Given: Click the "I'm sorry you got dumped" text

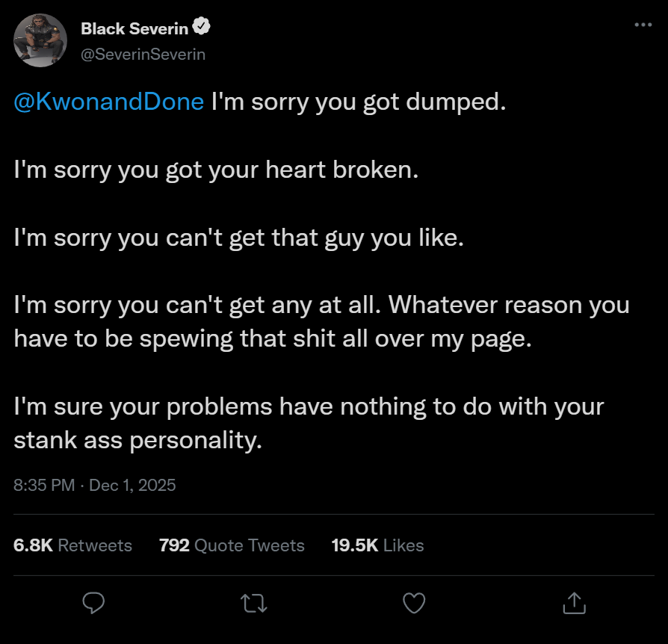Looking at the screenshot, I should 359,102.
